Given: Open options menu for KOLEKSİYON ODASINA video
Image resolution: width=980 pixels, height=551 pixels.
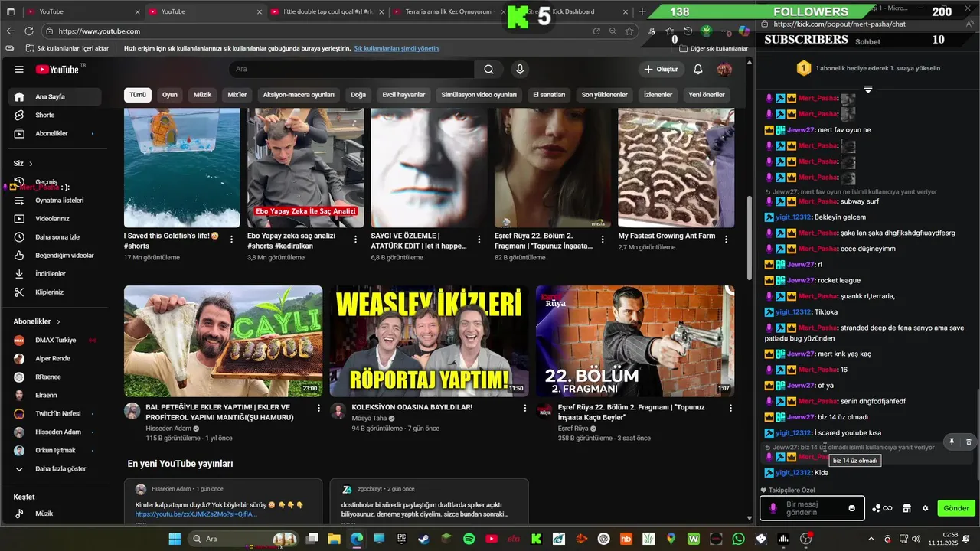Looking at the screenshot, I should [524, 409].
